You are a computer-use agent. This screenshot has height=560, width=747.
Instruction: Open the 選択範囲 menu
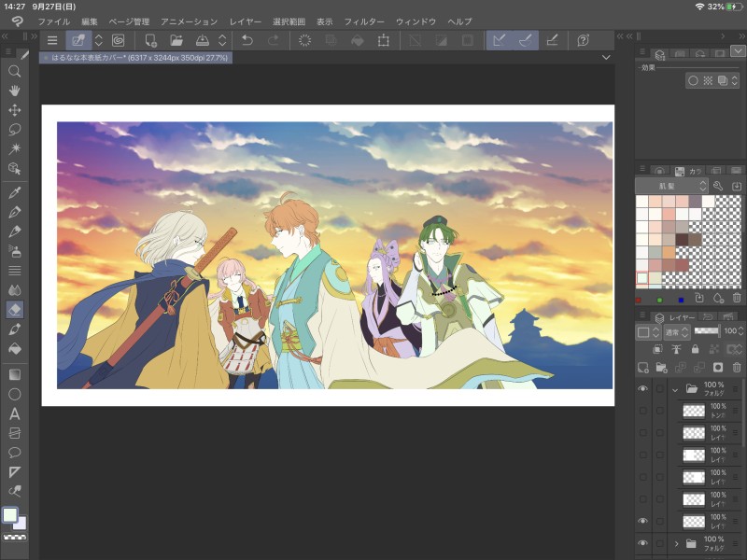(289, 21)
